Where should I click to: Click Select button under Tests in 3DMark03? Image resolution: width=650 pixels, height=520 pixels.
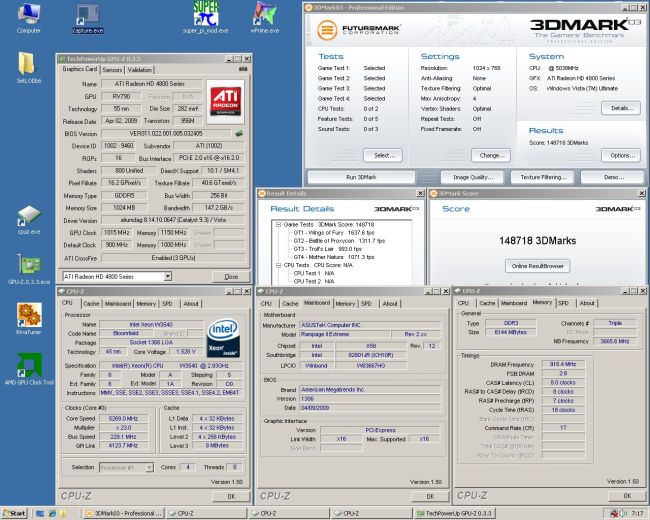tap(383, 156)
